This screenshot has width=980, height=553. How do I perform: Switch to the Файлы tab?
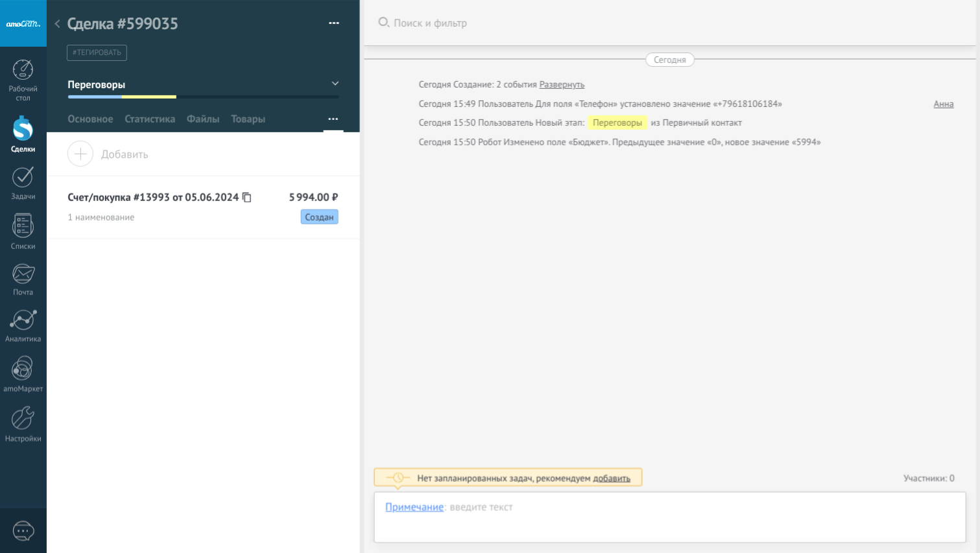coord(203,119)
